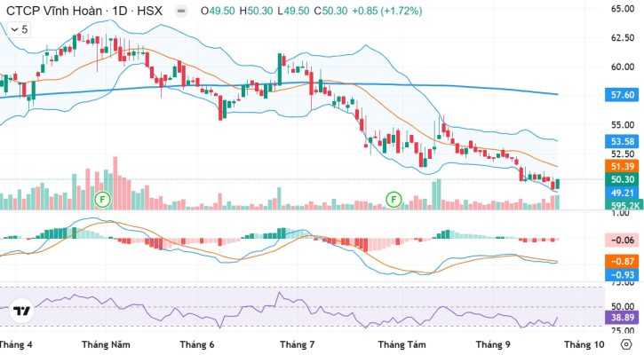Select the 49.21 lower band label
The height and width of the screenshot is (355, 644).
click(x=622, y=193)
